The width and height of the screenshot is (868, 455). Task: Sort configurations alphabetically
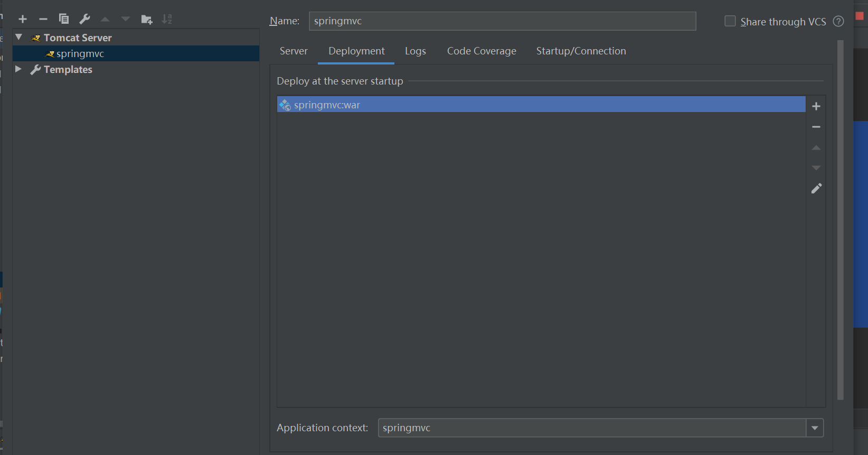tap(167, 20)
